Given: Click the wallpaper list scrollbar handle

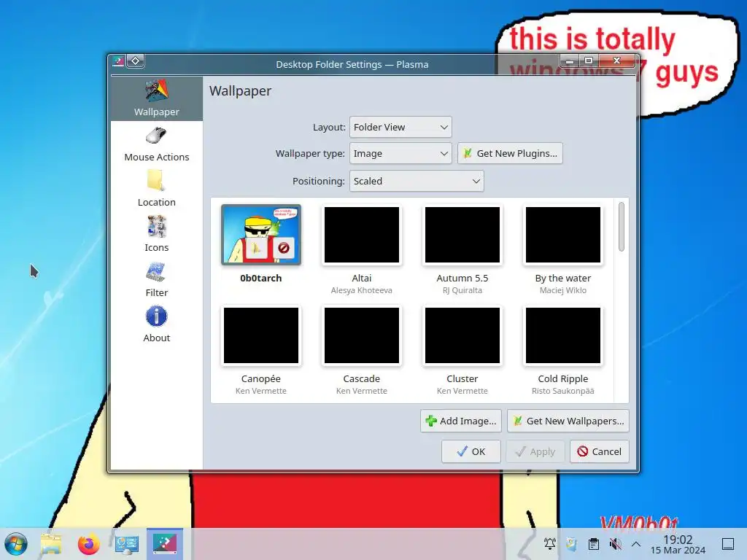Looking at the screenshot, I should [x=622, y=227].
